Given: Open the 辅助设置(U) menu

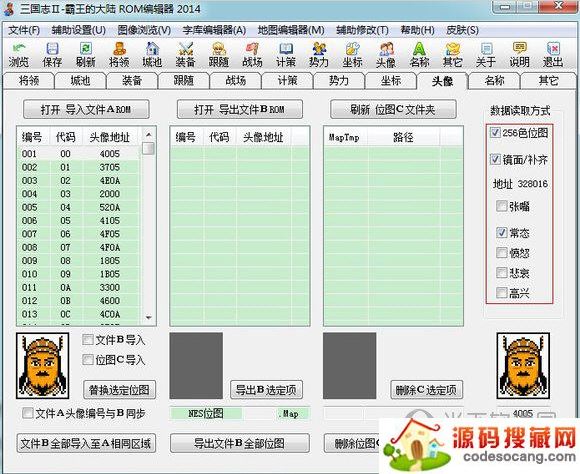Looking at the screenshot, I should 79,30.
